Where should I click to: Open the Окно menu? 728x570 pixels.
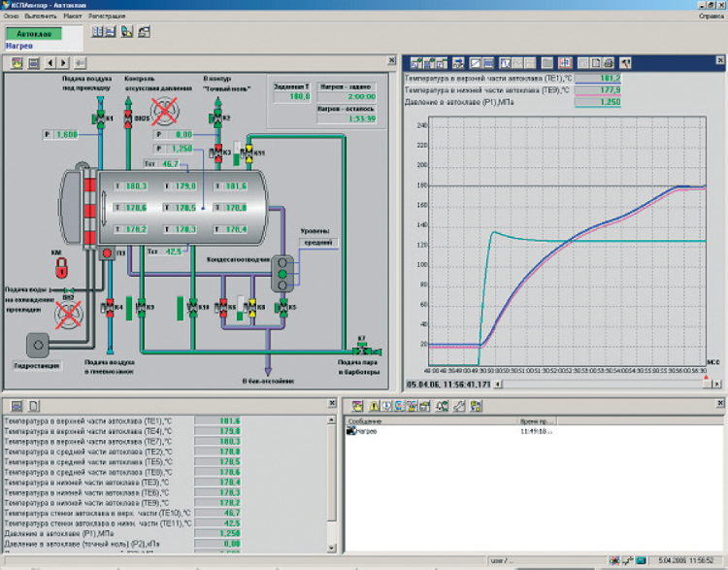pos(12,17)
